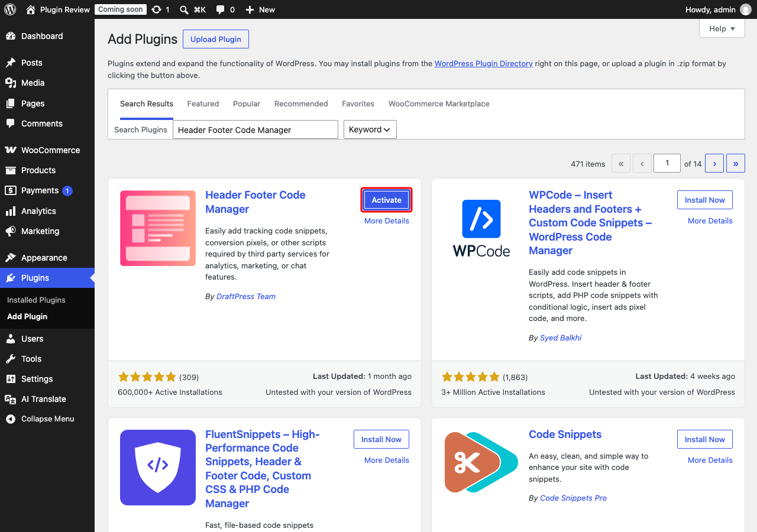The image size is (757, 532).
Task: View More Details for Code Snippets
Action: [x=710, y=460]
